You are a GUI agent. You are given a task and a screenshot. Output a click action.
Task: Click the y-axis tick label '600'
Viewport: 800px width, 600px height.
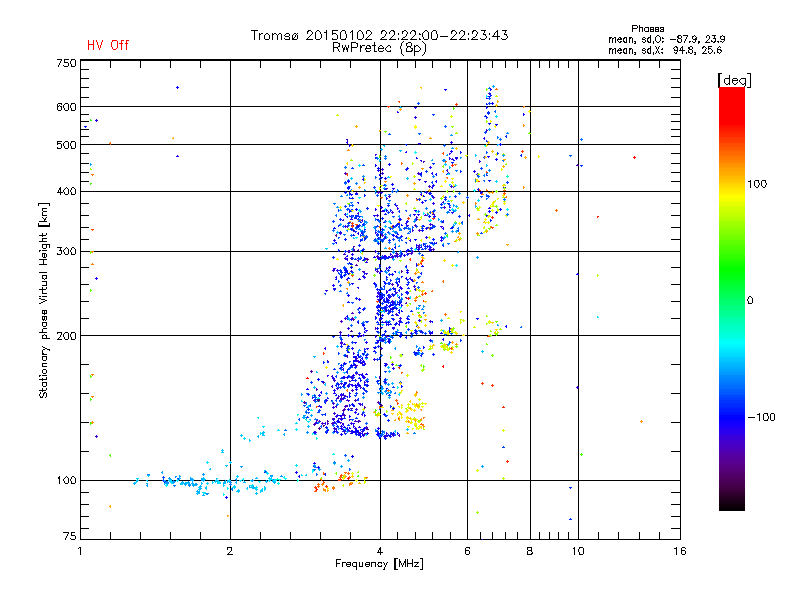coord(66,107)
